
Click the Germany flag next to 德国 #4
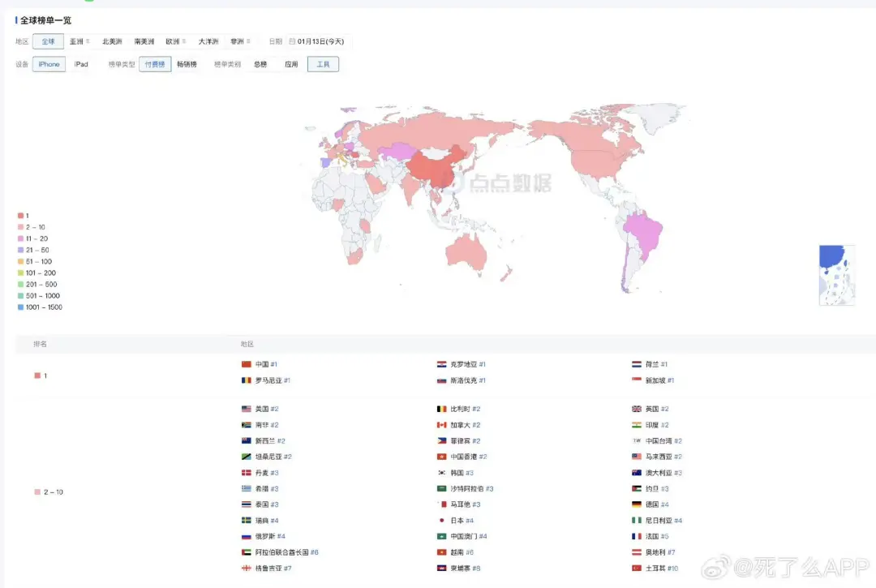tap(637, 505)
